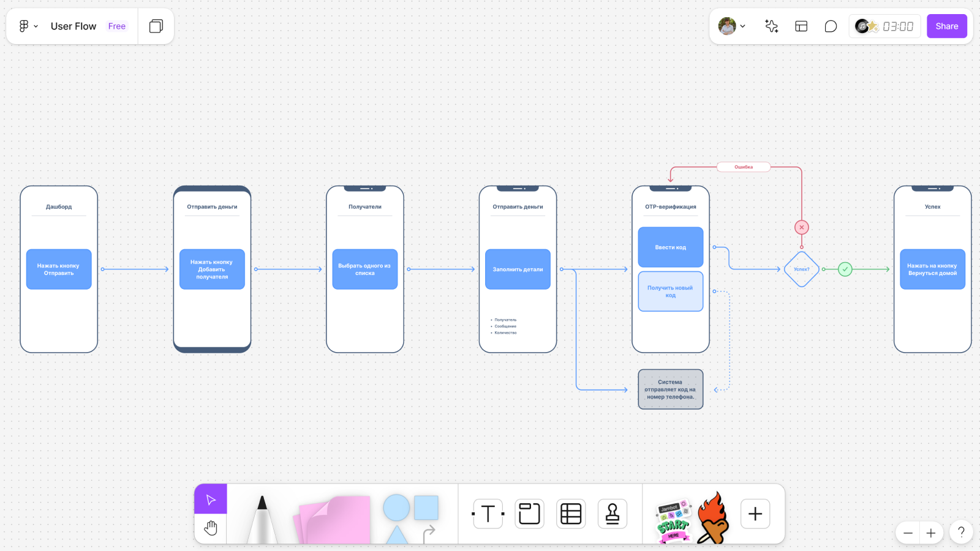The image size is (980, 551).
Task: Open the boards panel next to User Flow
Action: click(x=156, y=26)
